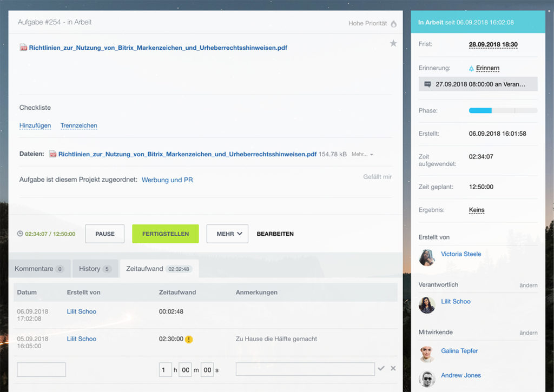Click the 02:30:00 time entry

coord(171,338)
